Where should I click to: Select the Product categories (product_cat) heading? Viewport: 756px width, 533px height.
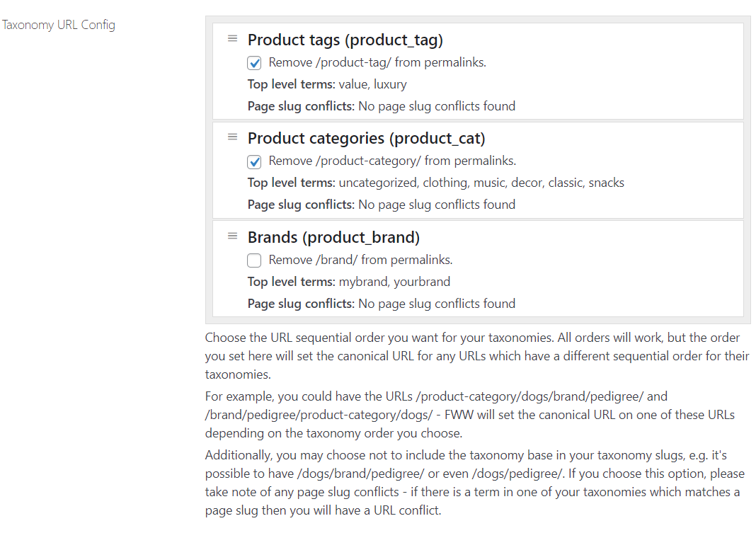(367, 139)
